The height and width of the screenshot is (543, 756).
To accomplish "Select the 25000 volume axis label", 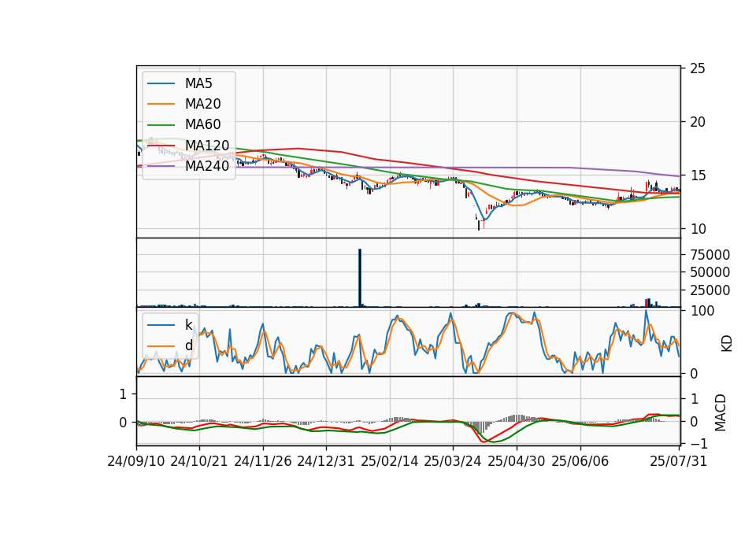I will (x=710, y=290).
